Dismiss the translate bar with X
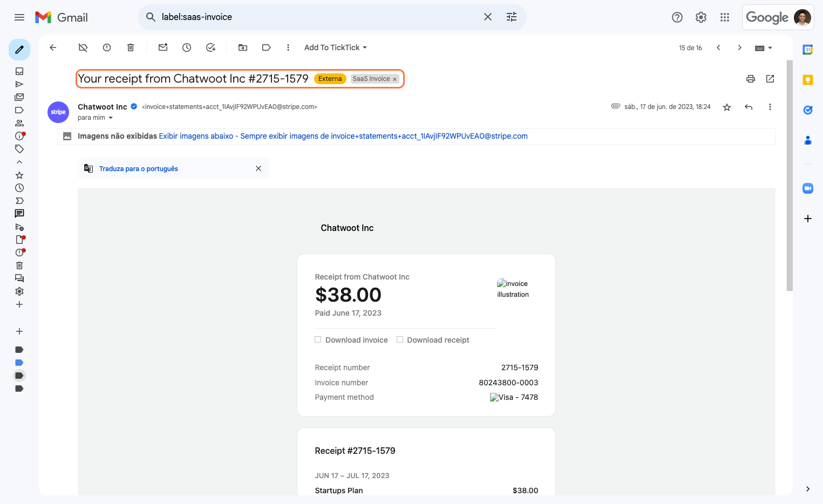 tap(259, 168)
